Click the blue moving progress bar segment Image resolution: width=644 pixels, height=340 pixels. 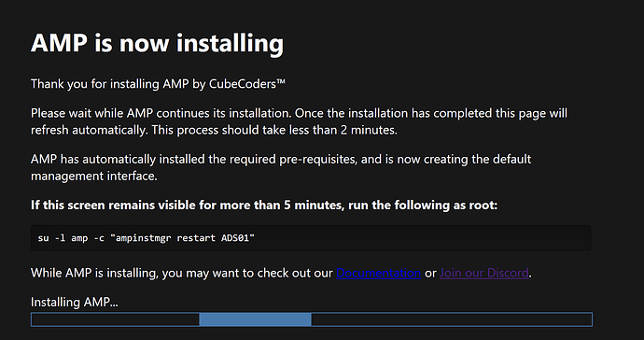pyautogui.click(x=255, y=319)
